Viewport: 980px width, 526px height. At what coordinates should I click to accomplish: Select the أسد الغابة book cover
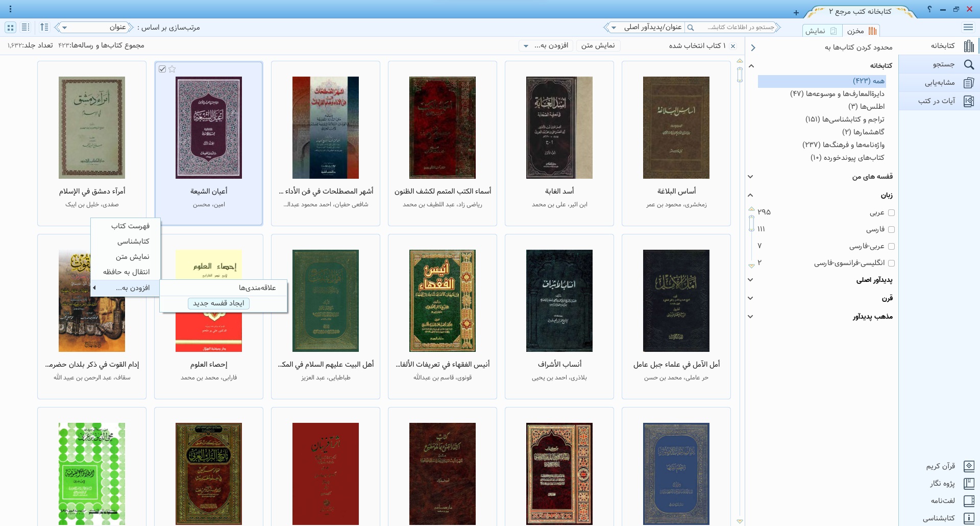[x=559, y=128]
